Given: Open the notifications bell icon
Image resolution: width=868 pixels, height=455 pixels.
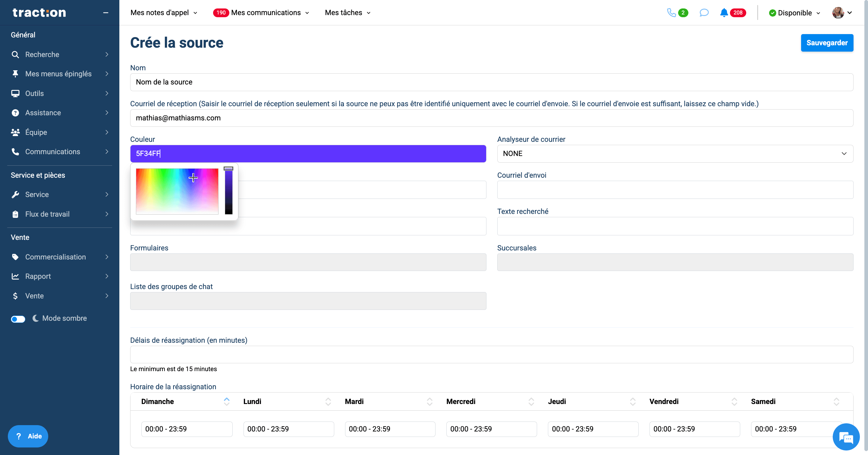Looking at the screenshot, I should 723,13.
